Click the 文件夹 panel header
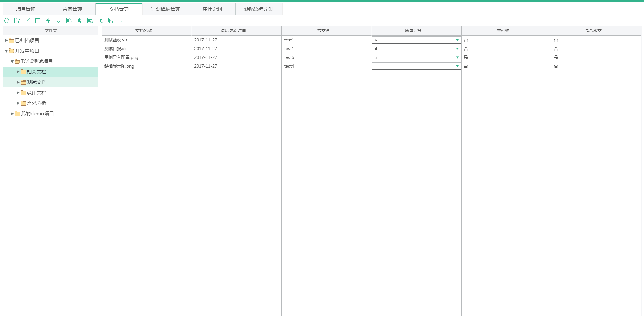 (x=51, y=31)
